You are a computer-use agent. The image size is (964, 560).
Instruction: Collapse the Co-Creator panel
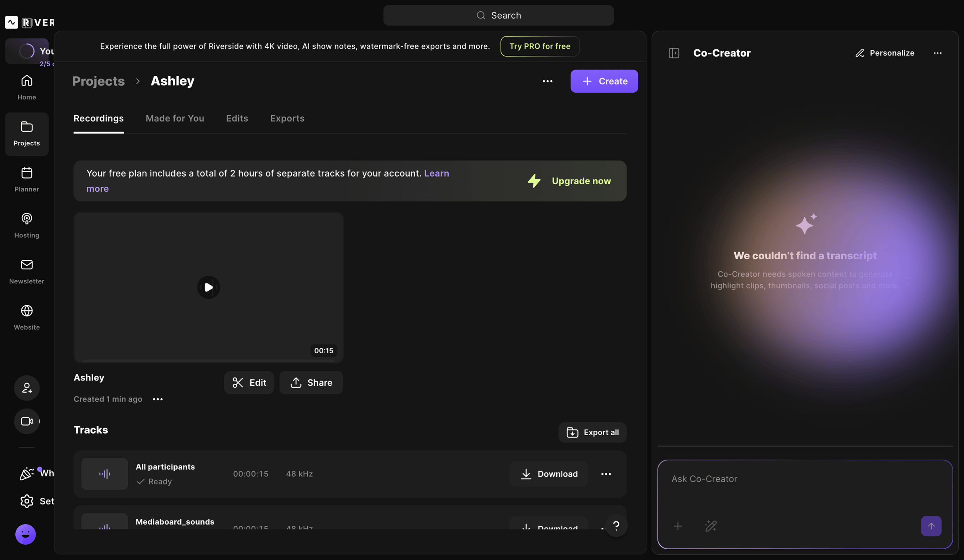click(674, 53)
